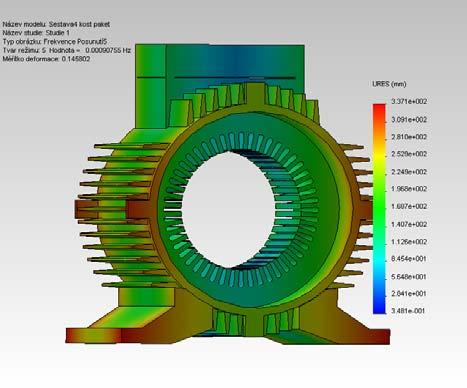The height and width of the screenshot is (388, 467).
Task: Click the URES (mm) legend title
Action: tap(389, 84)
